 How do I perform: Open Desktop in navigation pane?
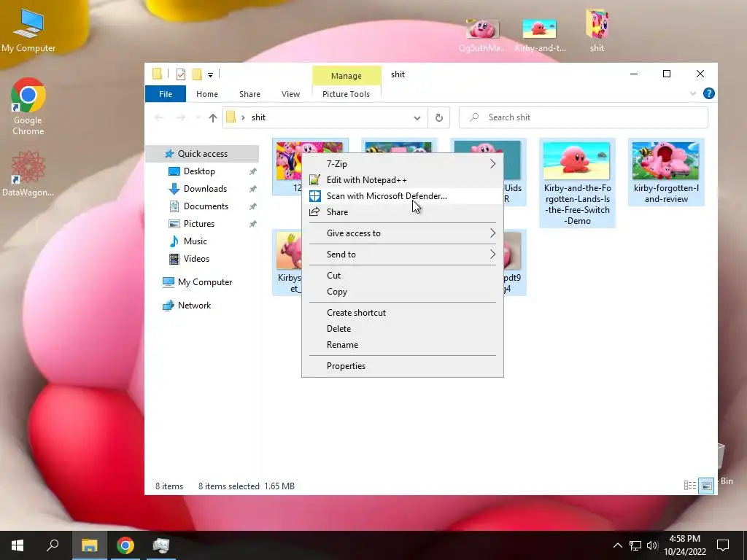199,171
